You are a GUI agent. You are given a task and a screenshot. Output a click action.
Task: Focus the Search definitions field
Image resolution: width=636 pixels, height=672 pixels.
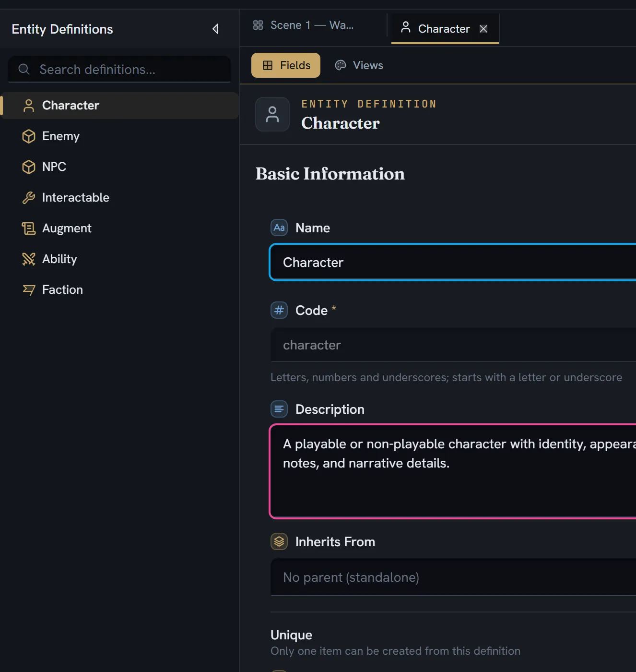tap(119, 69)
